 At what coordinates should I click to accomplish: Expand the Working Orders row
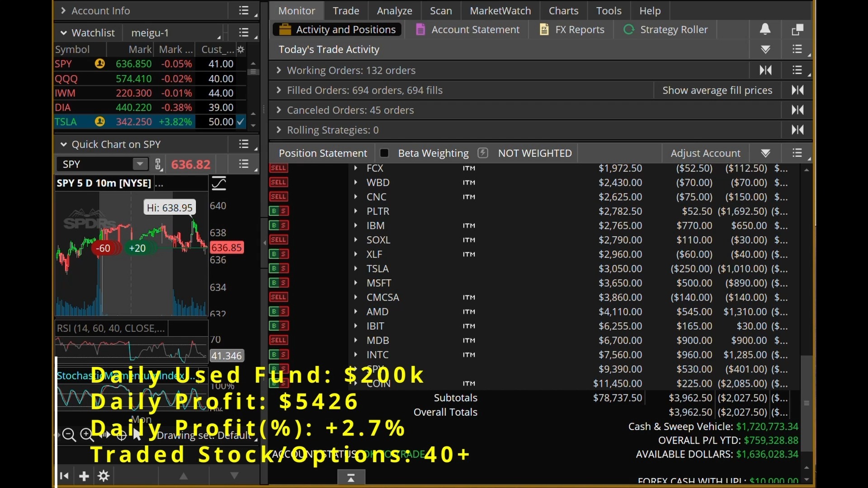coord(278,70)
